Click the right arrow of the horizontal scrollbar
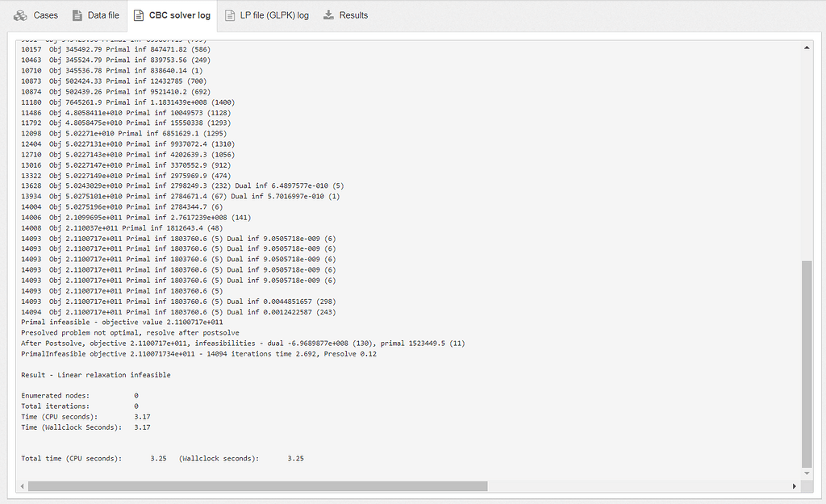This screenshot has width=826, height=504. coord(794,486)
